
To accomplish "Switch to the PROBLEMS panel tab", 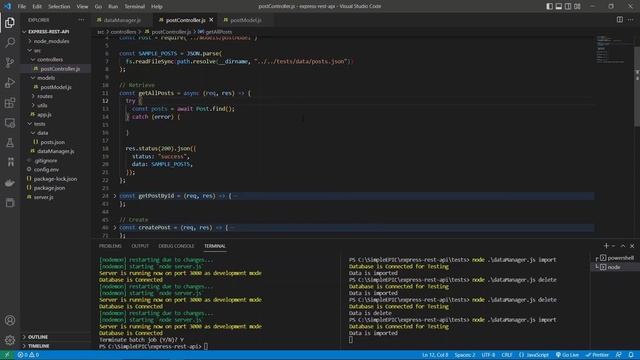I will pyautogui.click(x=110, y=246).
